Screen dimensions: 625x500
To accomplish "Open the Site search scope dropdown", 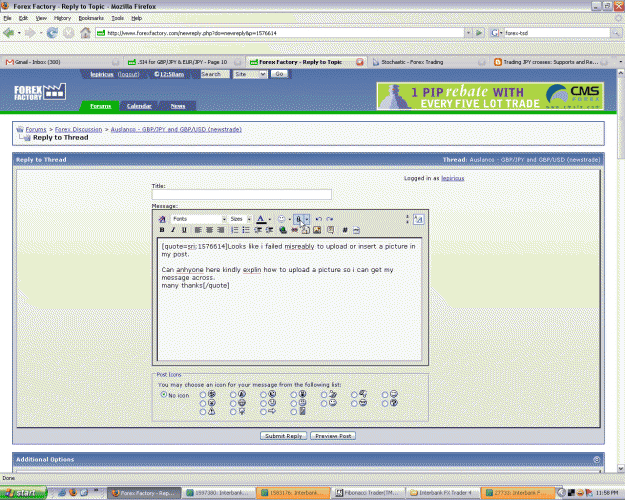I will 250,74.
